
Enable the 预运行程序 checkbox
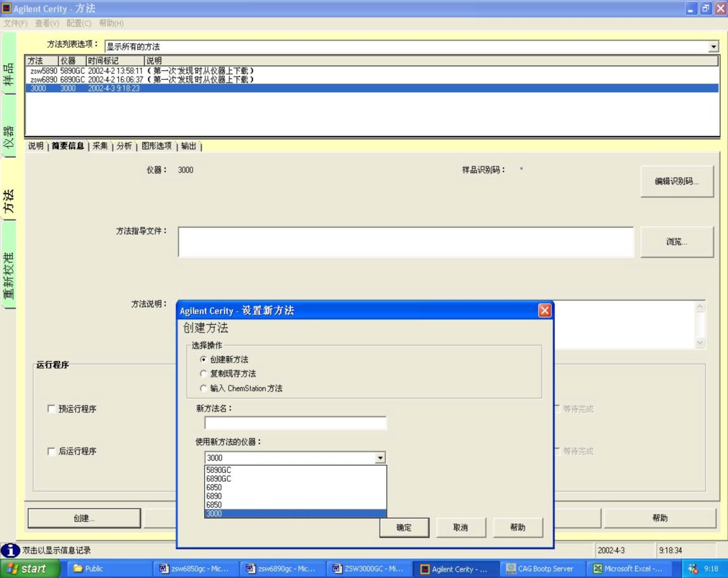51,409
